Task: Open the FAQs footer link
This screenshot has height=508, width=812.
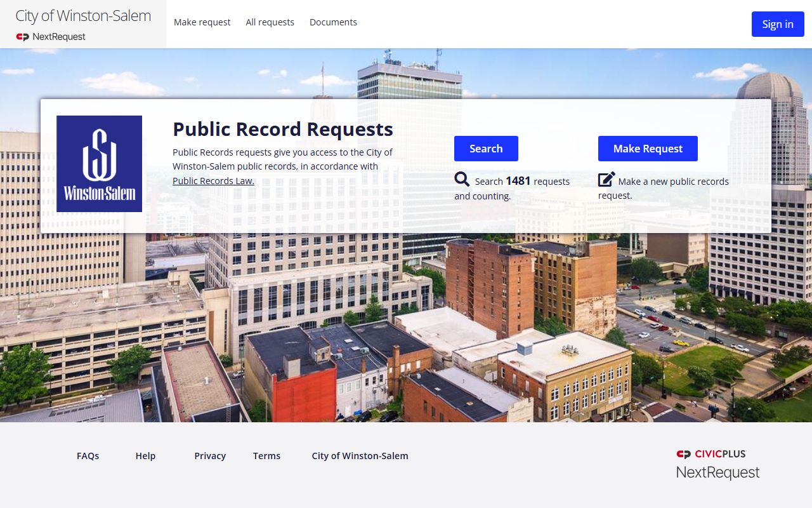Action: pyautogui.click(x=88, y=456)
